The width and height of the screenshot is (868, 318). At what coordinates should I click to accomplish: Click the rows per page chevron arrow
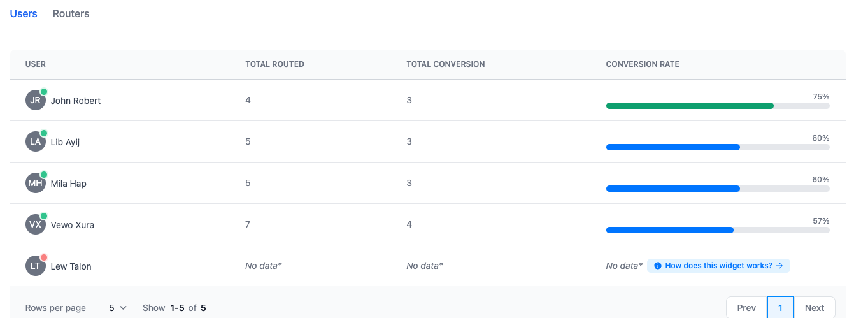124,308
